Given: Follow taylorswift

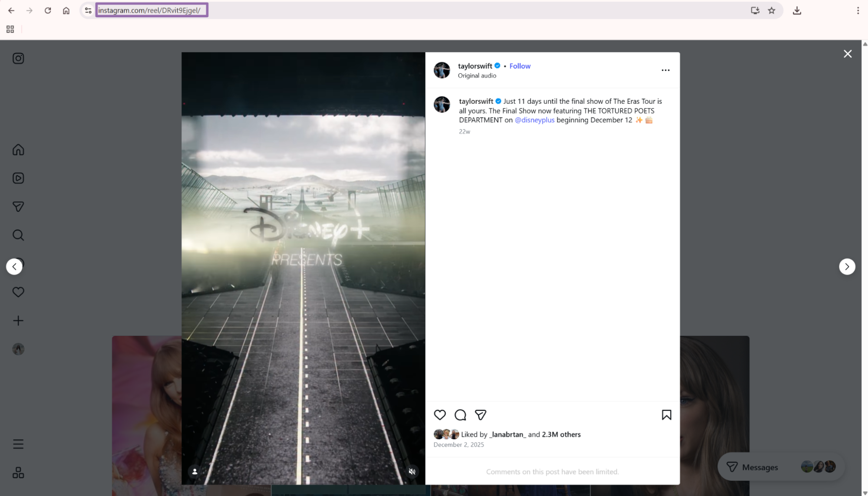Looking at the screenshot, I should pos(520,66).
